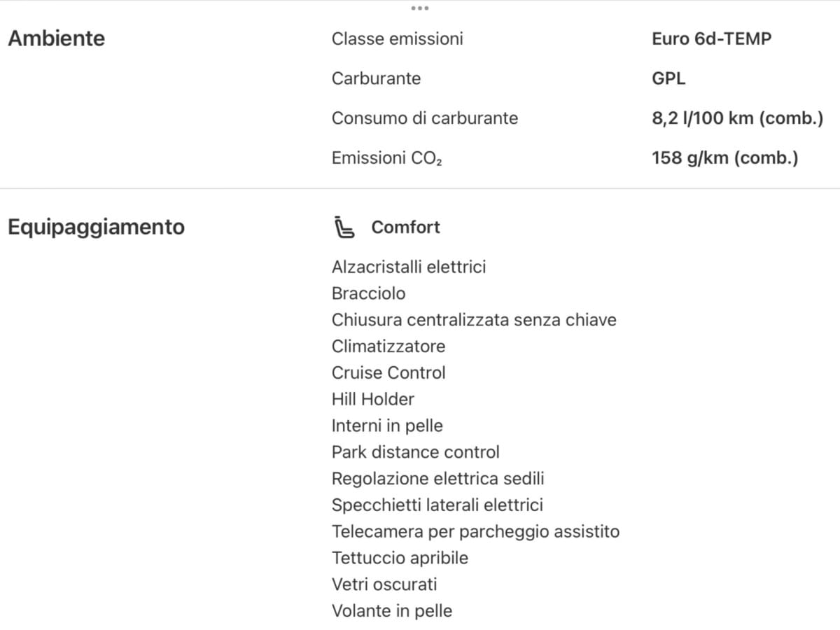Click the Classe emissioni label
The image size is (840, 630).
pos(397,38)
